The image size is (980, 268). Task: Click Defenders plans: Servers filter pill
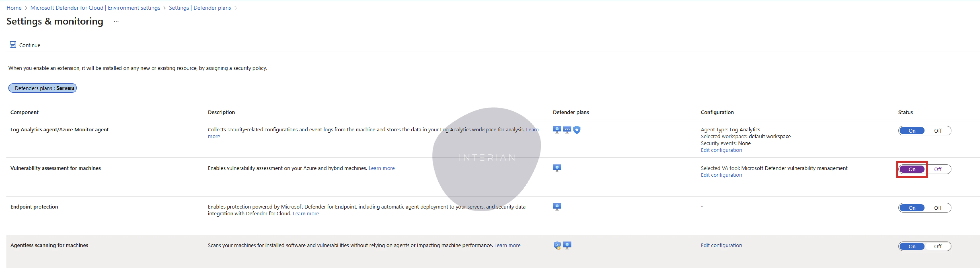click(43, 88)
